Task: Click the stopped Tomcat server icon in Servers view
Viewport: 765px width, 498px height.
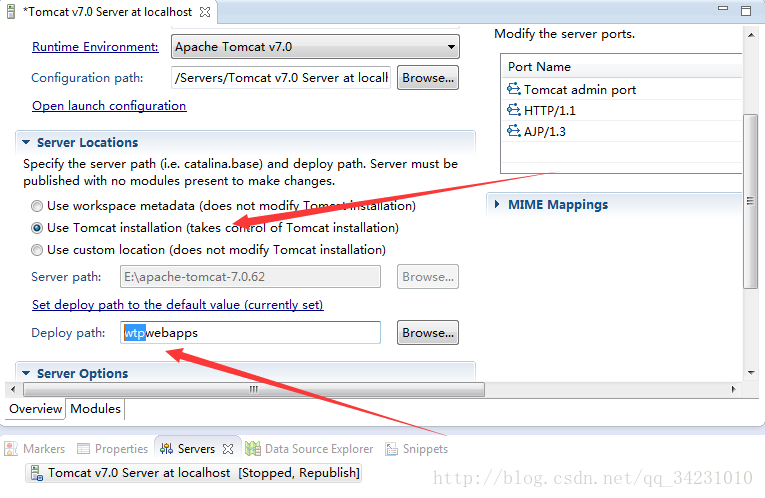Action: pyautogui.click(x=37, y=473)
